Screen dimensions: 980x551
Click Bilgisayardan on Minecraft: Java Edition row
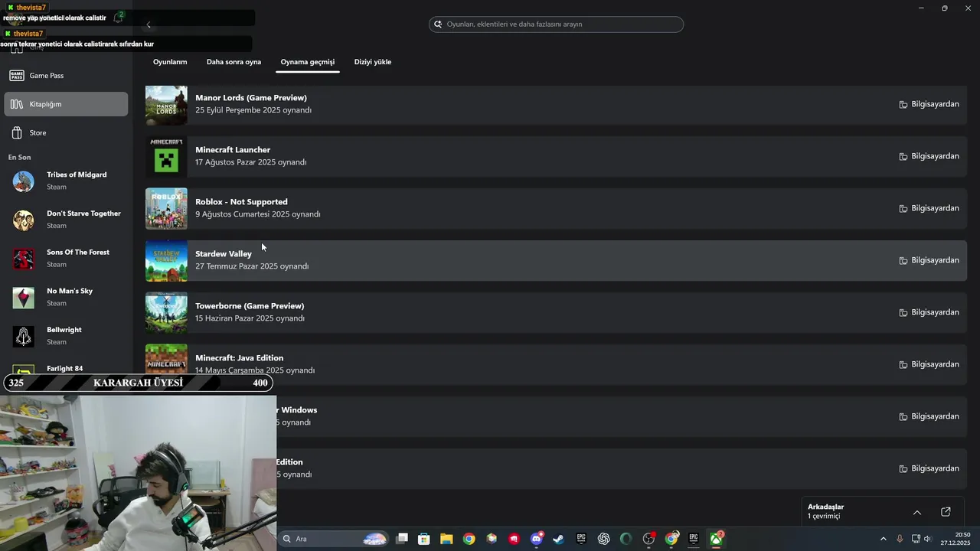[x=929, y=364]
